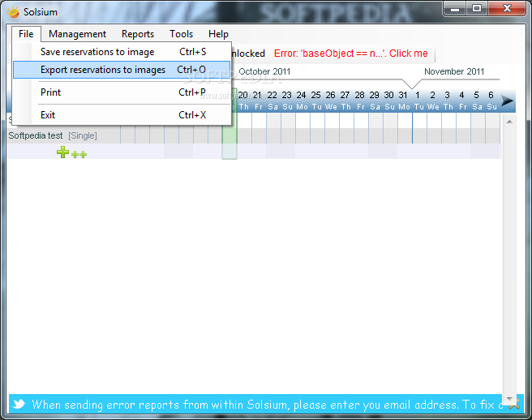Select November 1 Tuesday column header
Image resolution: width=532 pixels, height=420 pixels.
click(x=418, y=101)
